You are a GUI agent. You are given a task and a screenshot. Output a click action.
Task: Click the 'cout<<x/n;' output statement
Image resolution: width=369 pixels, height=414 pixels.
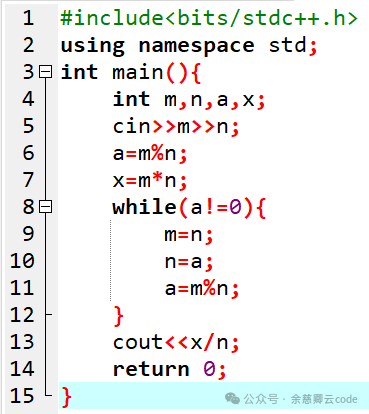point(176,342)
